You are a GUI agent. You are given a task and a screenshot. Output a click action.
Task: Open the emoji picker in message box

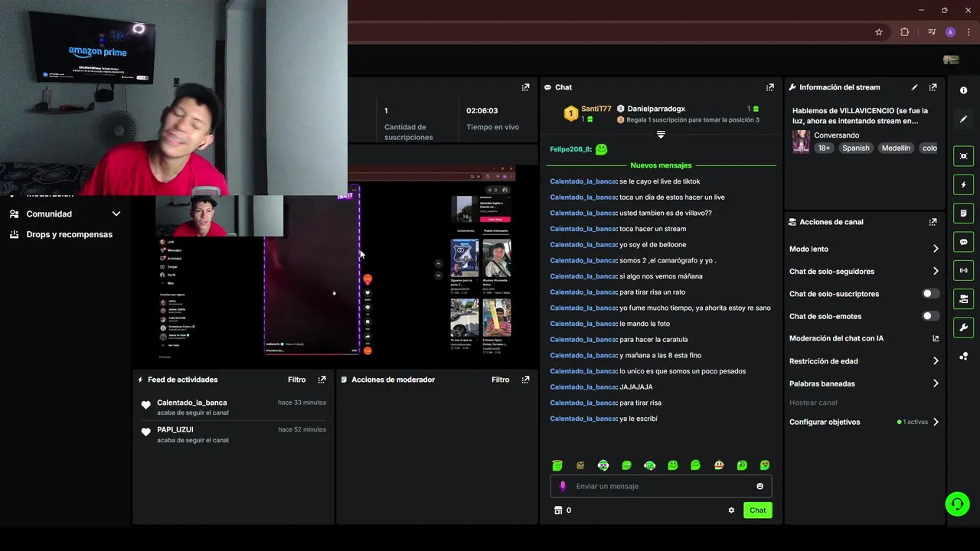(x=759, y=486)
